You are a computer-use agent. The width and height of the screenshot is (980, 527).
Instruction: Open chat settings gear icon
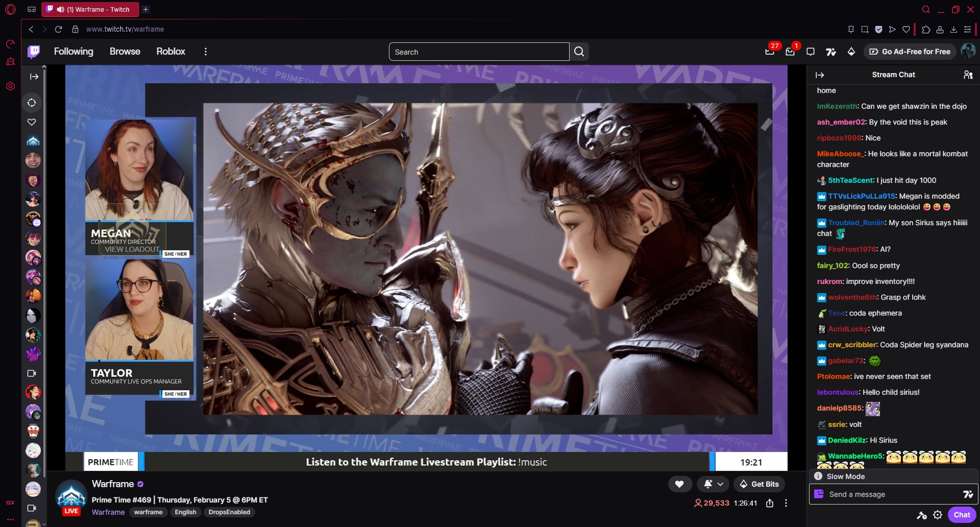(938, 515)
